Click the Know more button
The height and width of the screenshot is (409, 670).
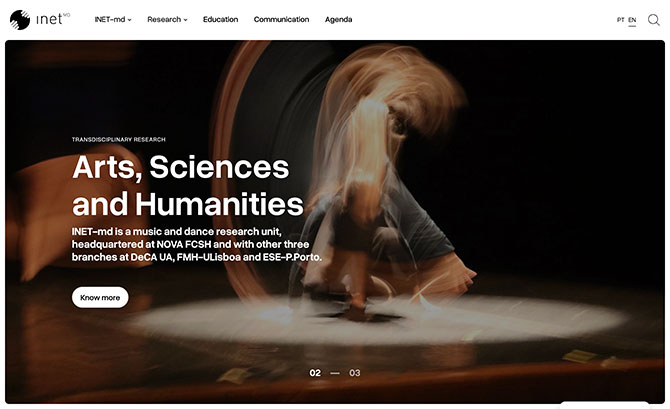(x=100, y=297)
